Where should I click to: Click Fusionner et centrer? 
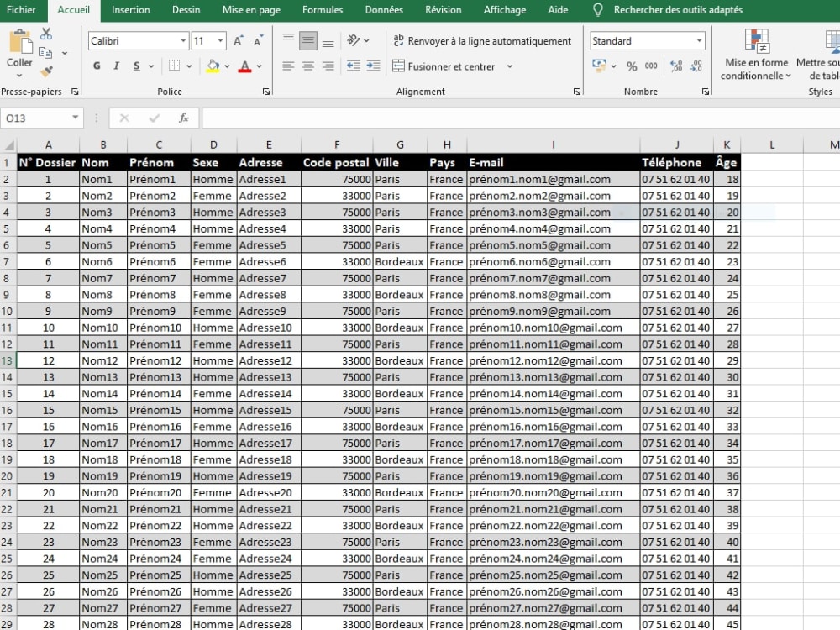[444, 66]
